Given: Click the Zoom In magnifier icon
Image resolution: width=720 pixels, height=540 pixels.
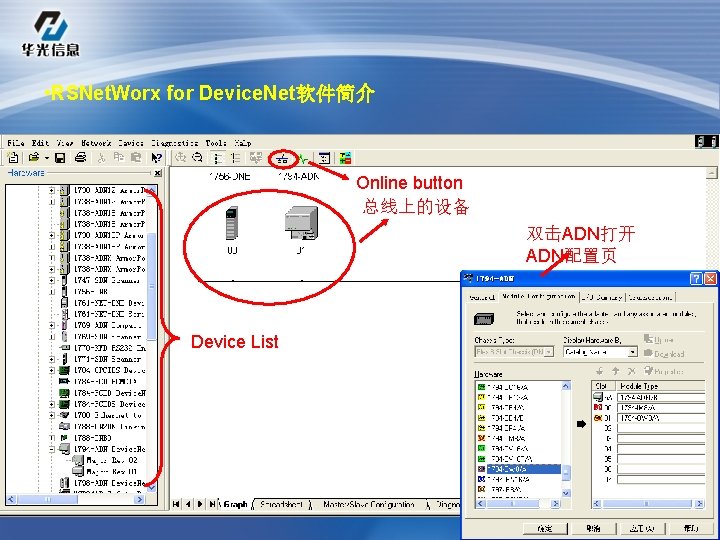Looking at the screenshot, I should pos(180,158).
